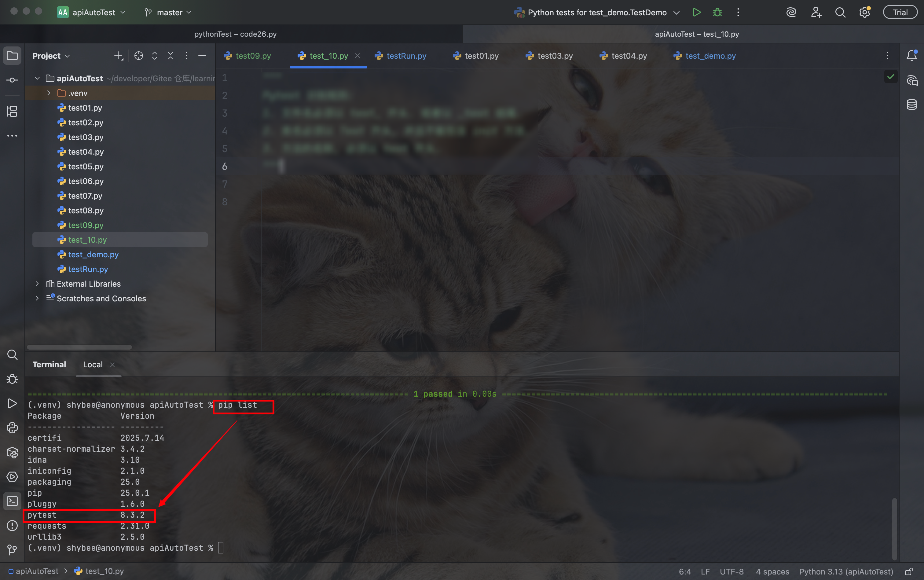This screenshot has height=580, width=924.
Task: Toggle the Terminal tool window button
Action: click(x=12, y=501)
